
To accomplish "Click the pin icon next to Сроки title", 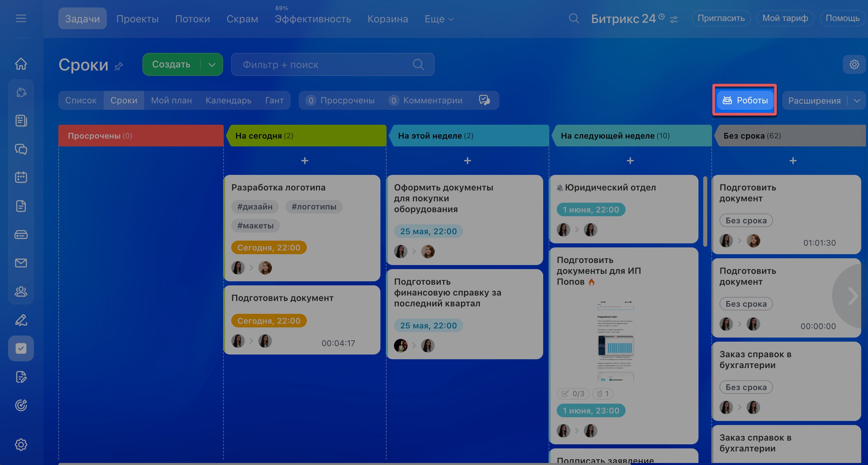I will (119, 66).
